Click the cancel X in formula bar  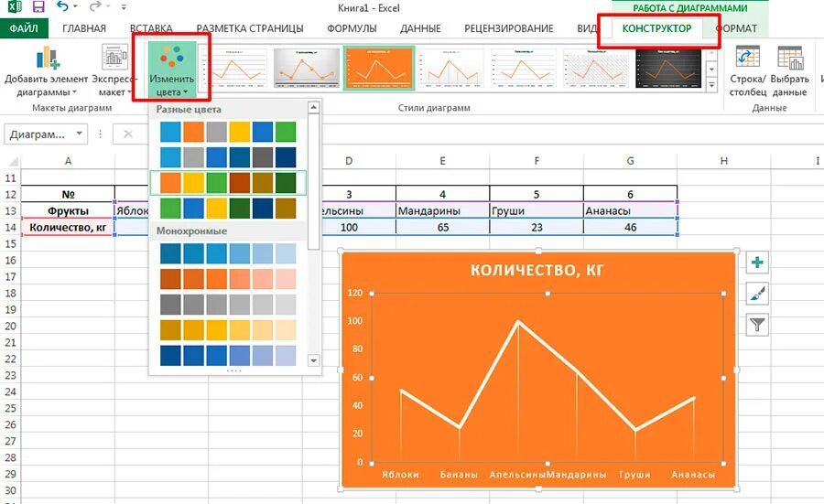click(x=127, y=134)
